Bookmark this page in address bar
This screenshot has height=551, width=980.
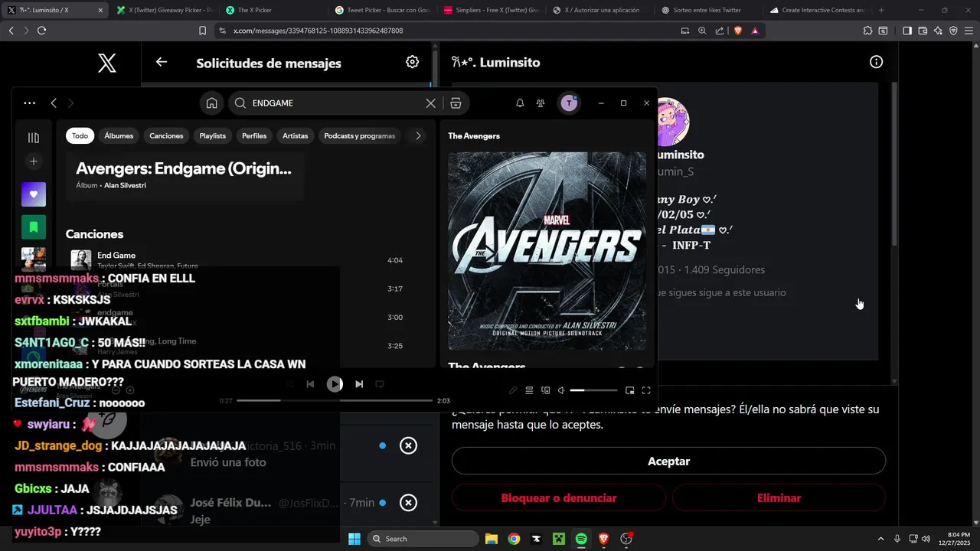(x=202, y=31)
